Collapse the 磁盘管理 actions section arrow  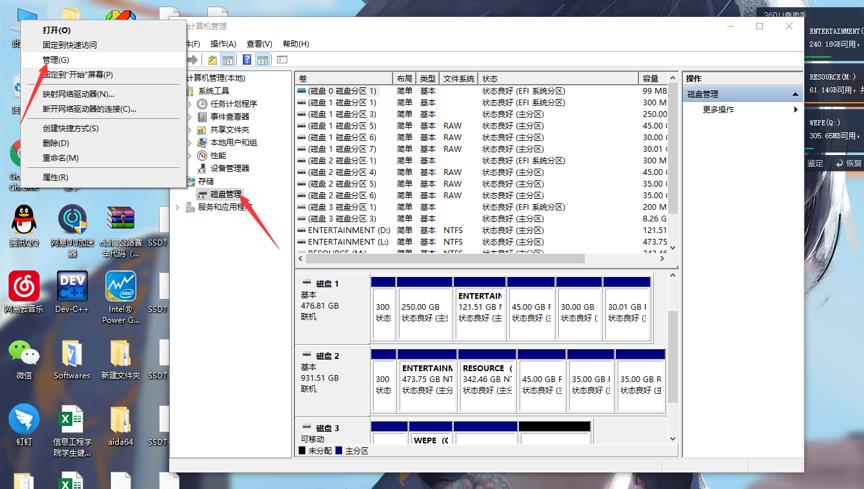pos(796,94)
